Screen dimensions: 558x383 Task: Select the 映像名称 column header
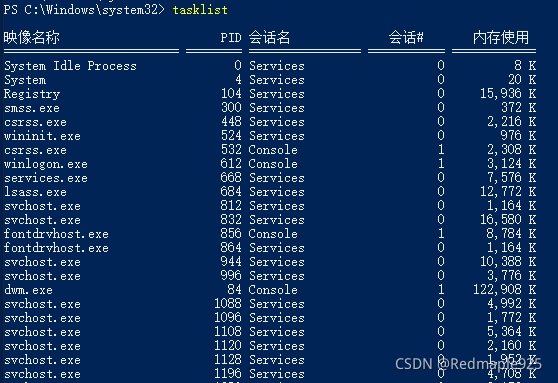pos(32,37)
